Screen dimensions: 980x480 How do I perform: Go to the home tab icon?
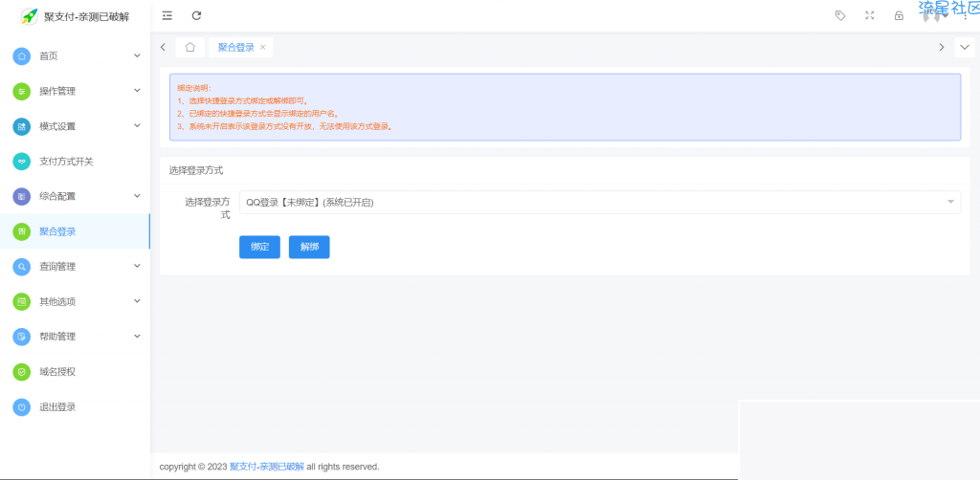[190, 47]
